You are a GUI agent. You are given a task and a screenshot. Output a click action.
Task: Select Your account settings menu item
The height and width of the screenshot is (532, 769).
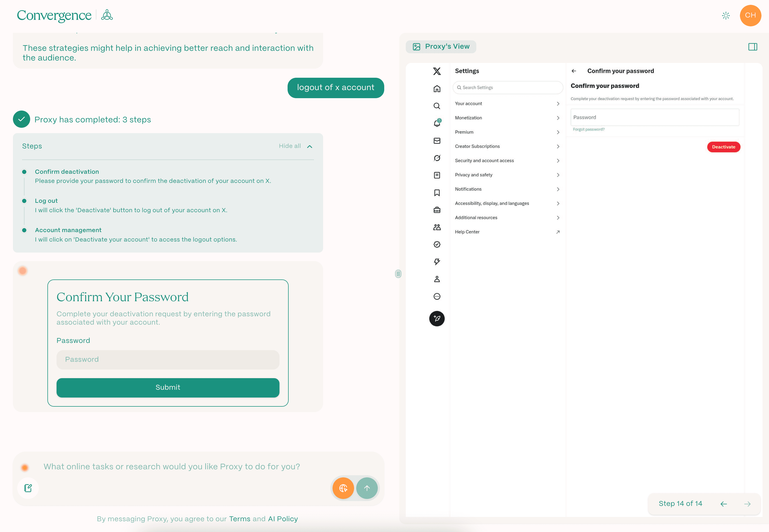[x=507, y=104]
